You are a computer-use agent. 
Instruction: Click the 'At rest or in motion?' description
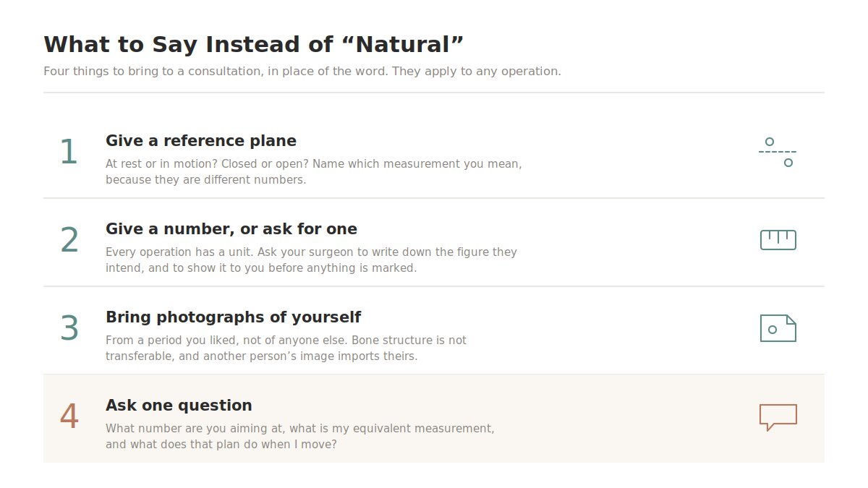(x=314, y=171)
